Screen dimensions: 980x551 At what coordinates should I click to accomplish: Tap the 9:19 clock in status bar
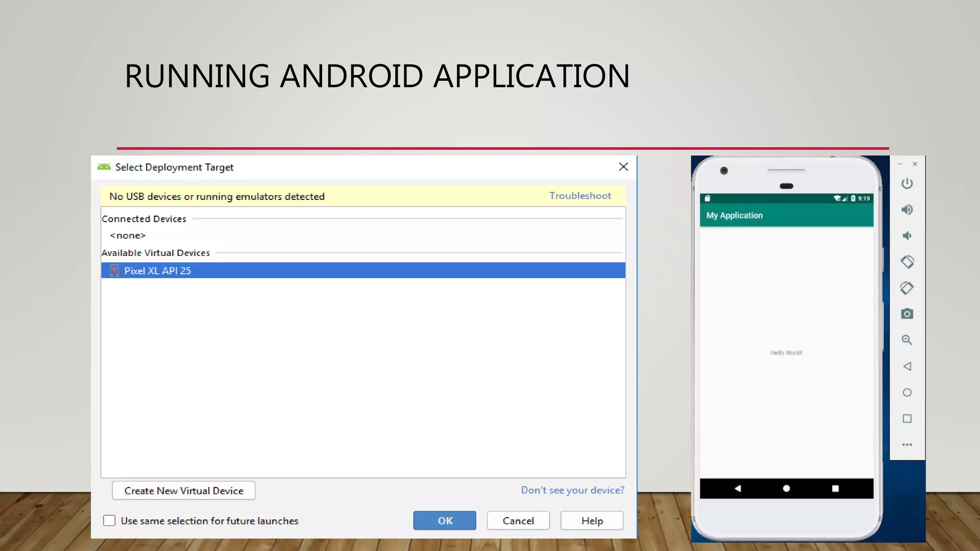tap(864, 198)
